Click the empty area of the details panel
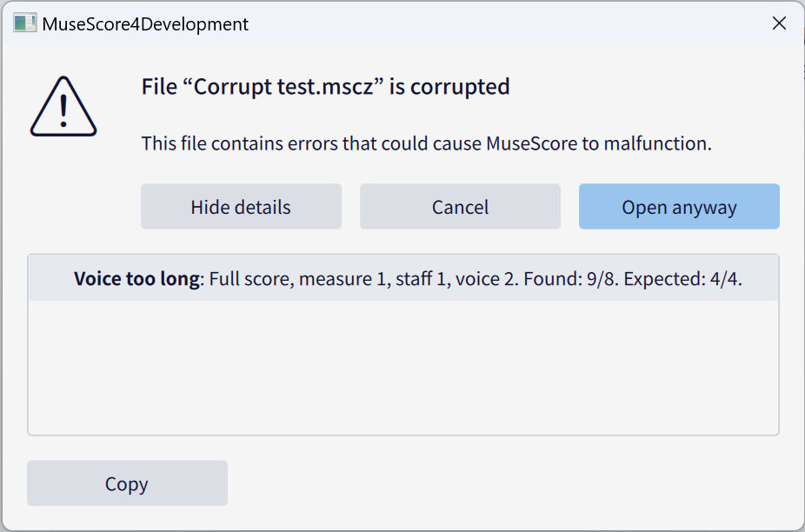 [402, 365]
